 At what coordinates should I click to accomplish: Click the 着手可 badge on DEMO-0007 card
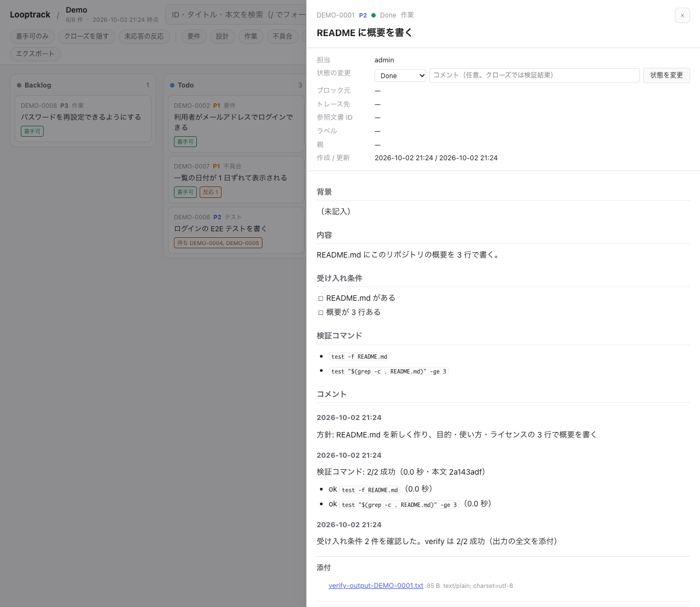[185, 192]
